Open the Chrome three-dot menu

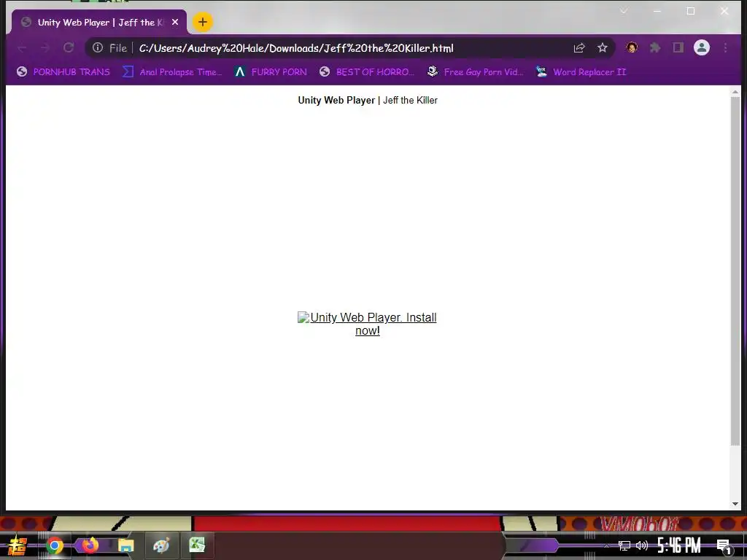725,47
